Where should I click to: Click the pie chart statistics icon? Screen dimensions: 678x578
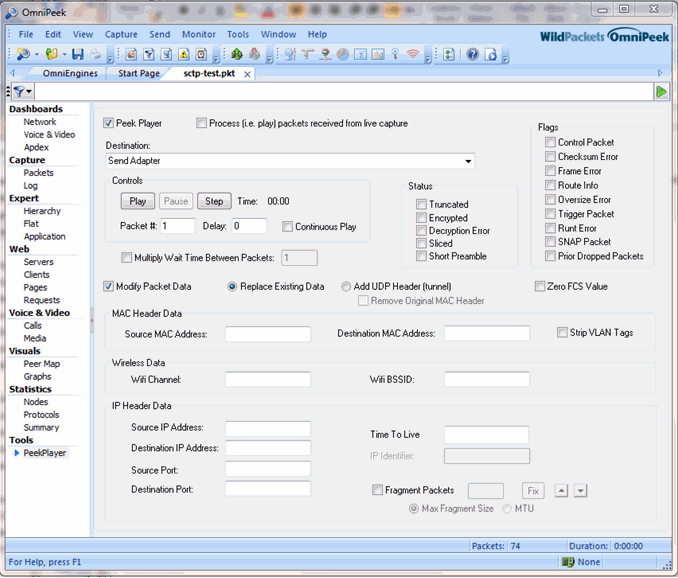tap(343, 54)
